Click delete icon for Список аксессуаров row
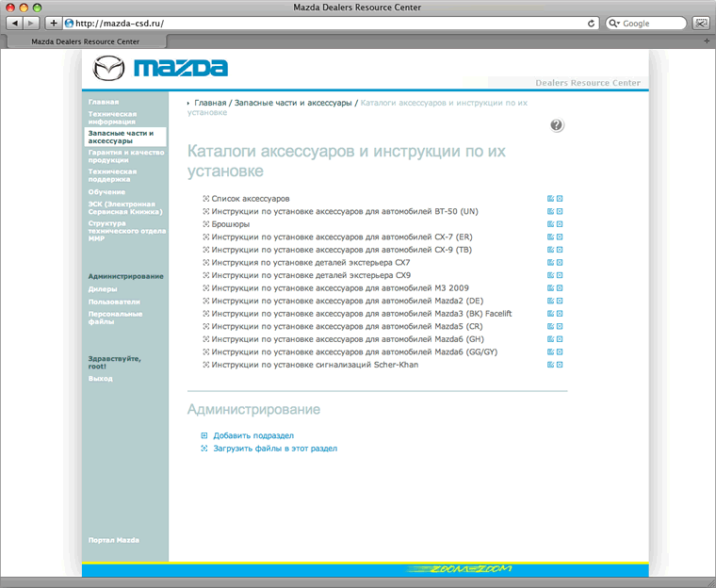 click(x=560, y=199)
